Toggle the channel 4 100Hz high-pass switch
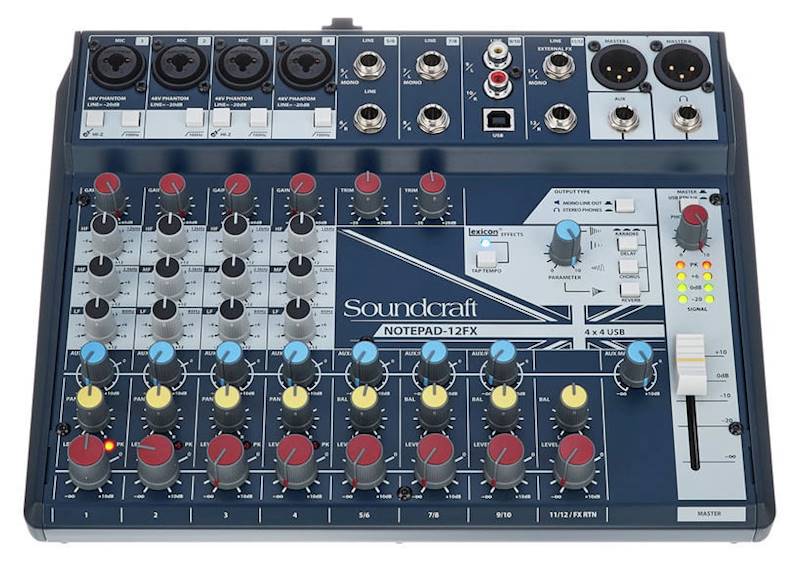 click(x=322, y=118)
